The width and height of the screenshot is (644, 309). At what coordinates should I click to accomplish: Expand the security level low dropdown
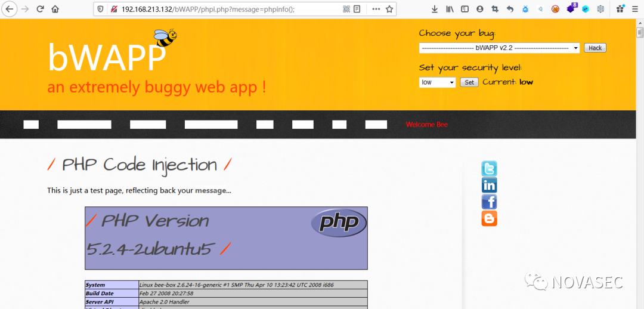point(437,82)
